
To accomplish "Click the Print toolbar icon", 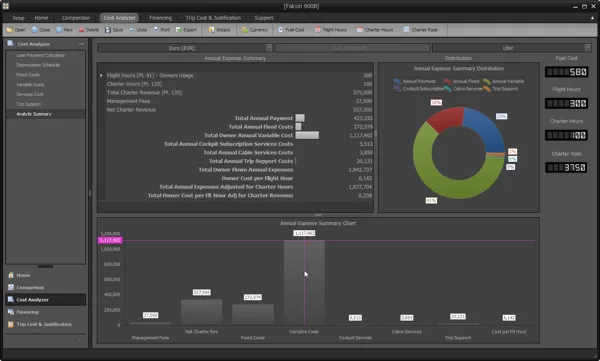I will tap(161, 30).
